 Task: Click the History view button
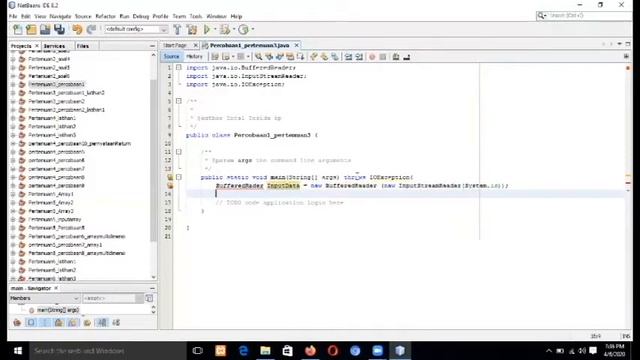[194, 57]
